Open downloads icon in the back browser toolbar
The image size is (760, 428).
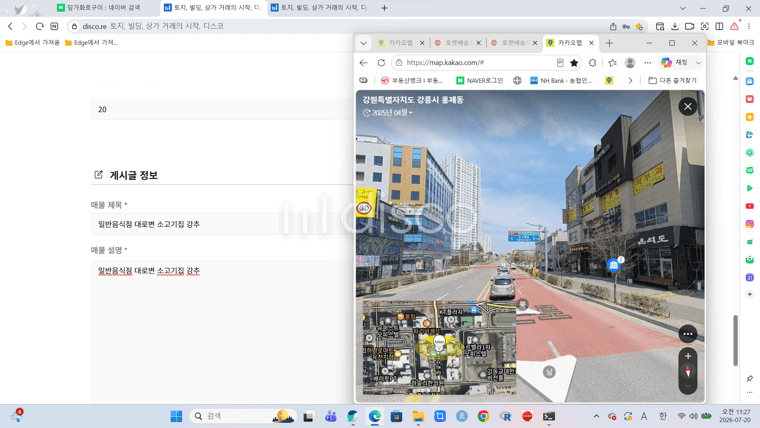[674, 26]
